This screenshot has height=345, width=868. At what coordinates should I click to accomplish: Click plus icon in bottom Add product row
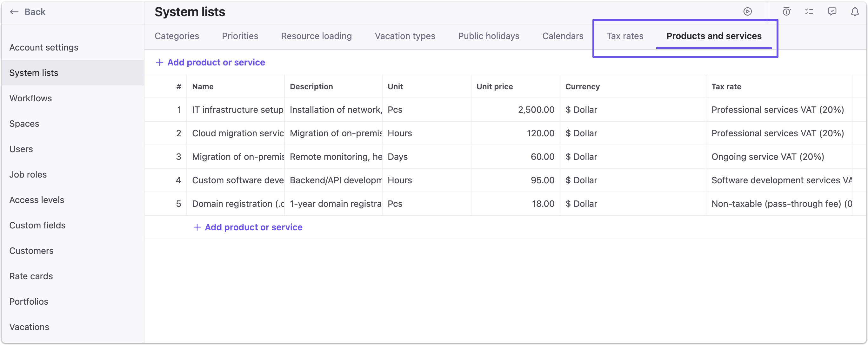197,227
